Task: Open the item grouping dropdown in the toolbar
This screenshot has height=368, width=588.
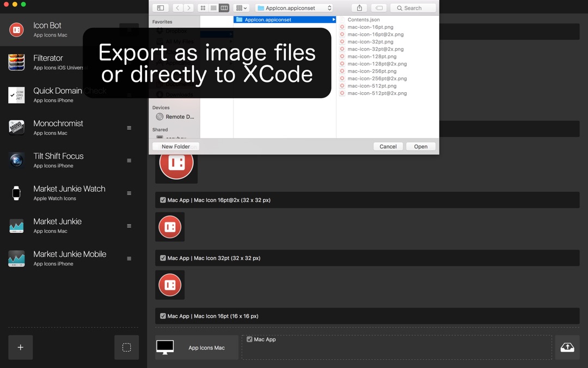Action: [241, 8]
